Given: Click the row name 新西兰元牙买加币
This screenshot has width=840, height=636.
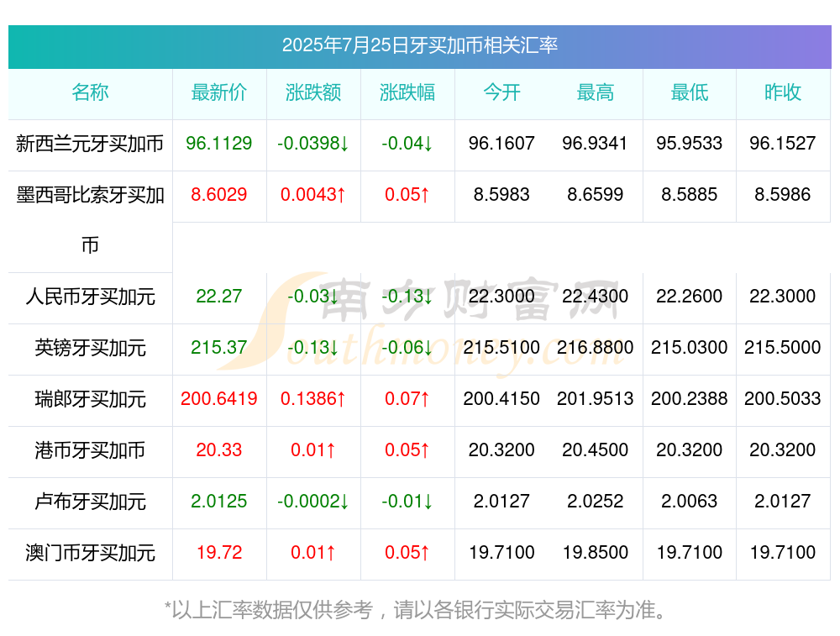Looking at the screenshot, I should tap(90, 144).
